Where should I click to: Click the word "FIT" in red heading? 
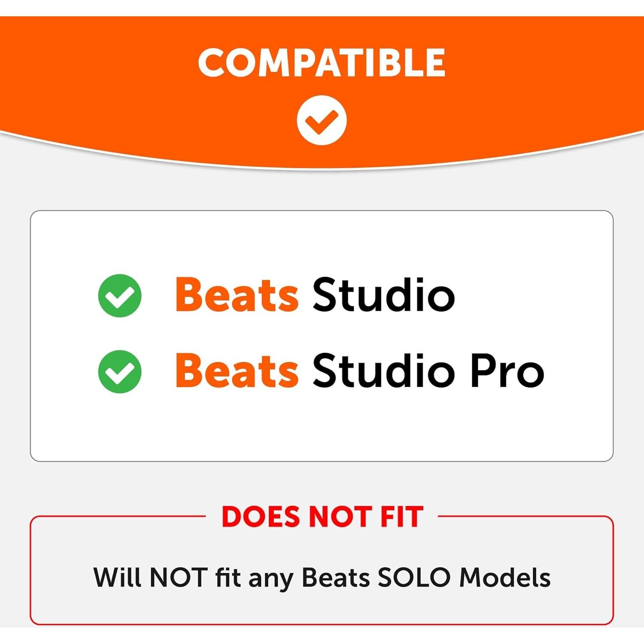(x=401, y=516)
